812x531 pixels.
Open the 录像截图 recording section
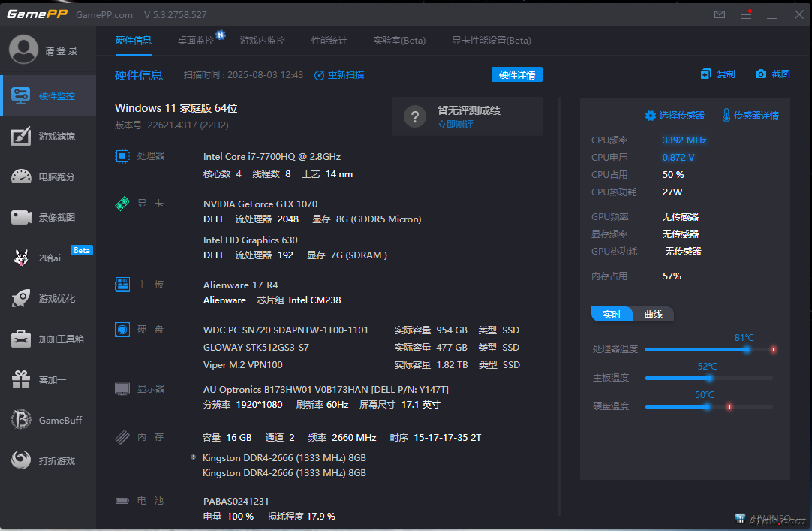coord(21,217)
